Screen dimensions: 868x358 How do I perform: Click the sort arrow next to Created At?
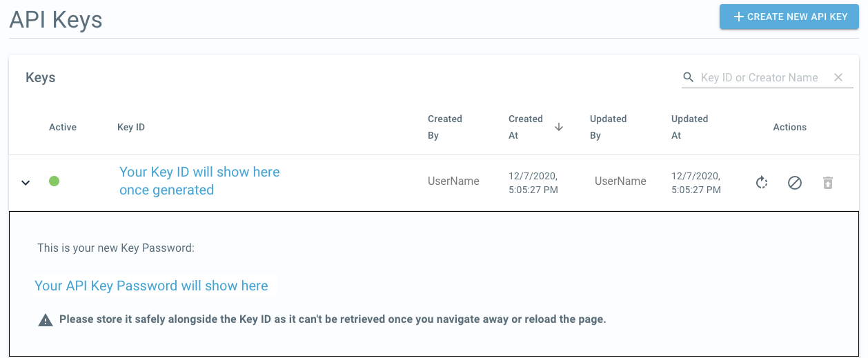[x=559, y=127]
